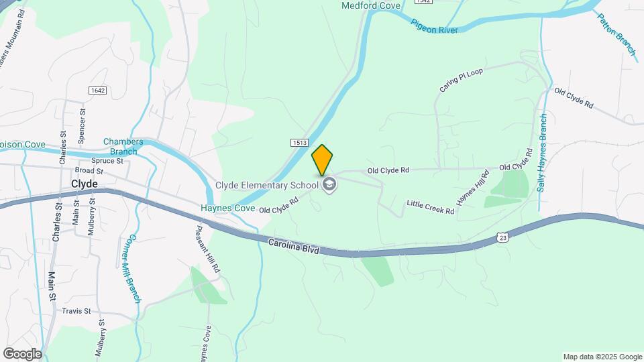The image size is (644, 362).
Task: Click the Sally Haynes Branch label
Action: coord(542,153)
